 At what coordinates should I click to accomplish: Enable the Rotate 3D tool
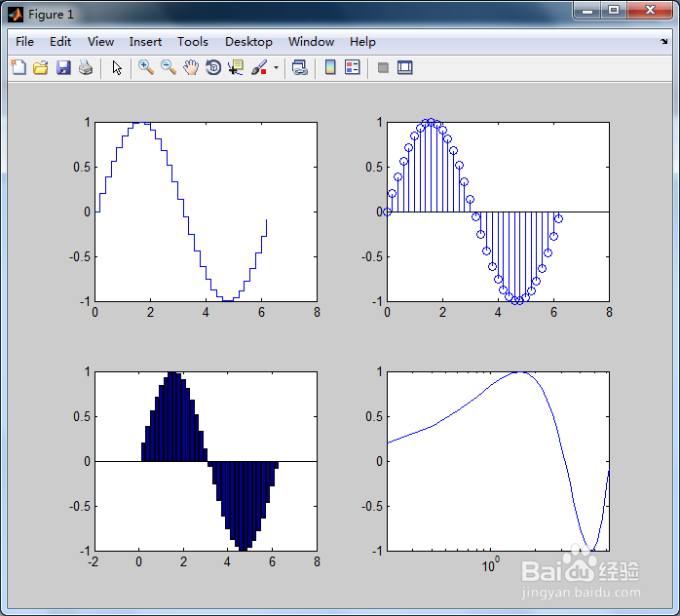tap(213, 67)
